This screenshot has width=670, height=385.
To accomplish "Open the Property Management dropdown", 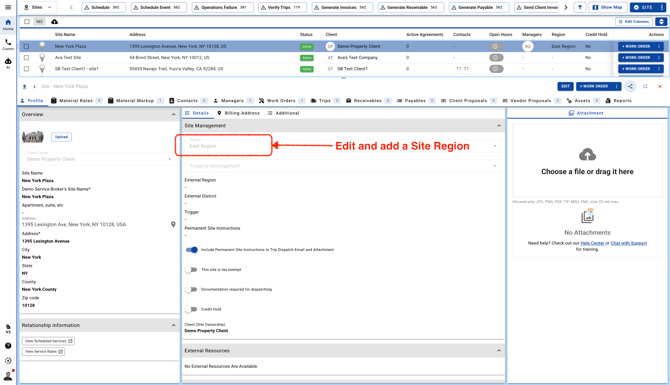I will point(343,165).
